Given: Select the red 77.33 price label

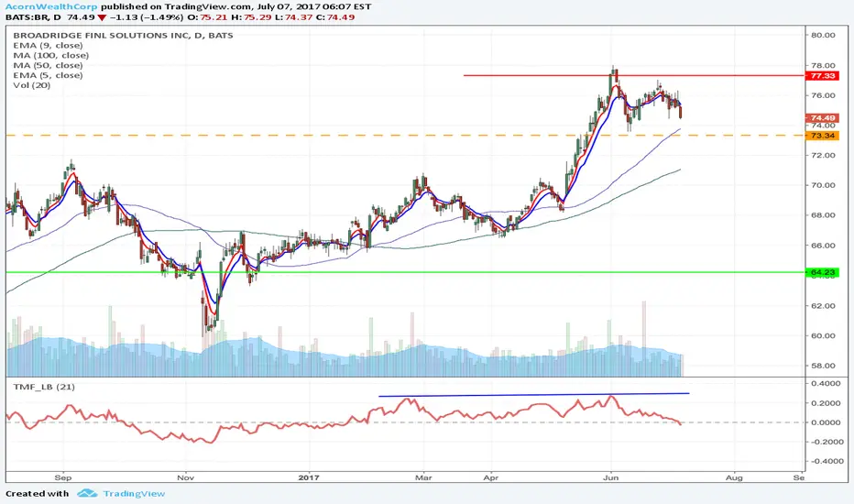Looking at the screenshot, I should (823, 76).
